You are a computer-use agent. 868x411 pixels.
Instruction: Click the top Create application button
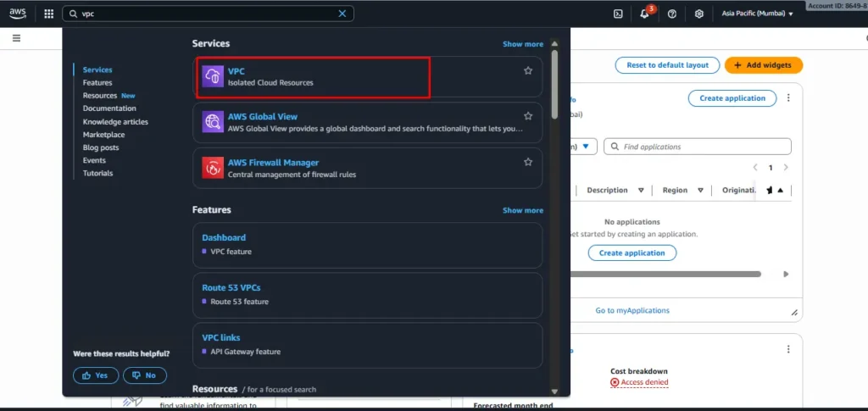point(732,98)
